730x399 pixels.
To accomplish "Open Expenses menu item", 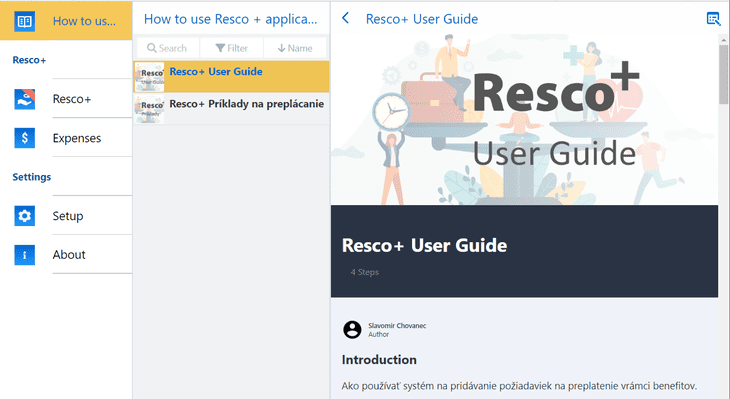I will coord(66,138).
